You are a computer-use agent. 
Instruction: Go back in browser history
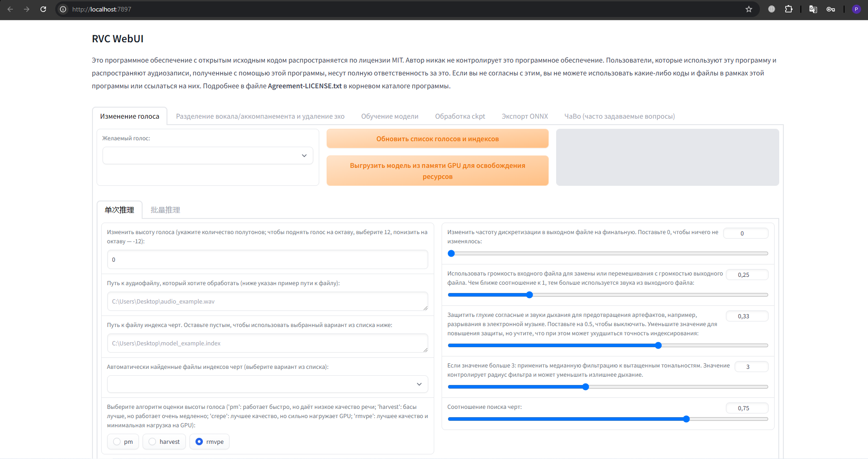coord(10,9)
